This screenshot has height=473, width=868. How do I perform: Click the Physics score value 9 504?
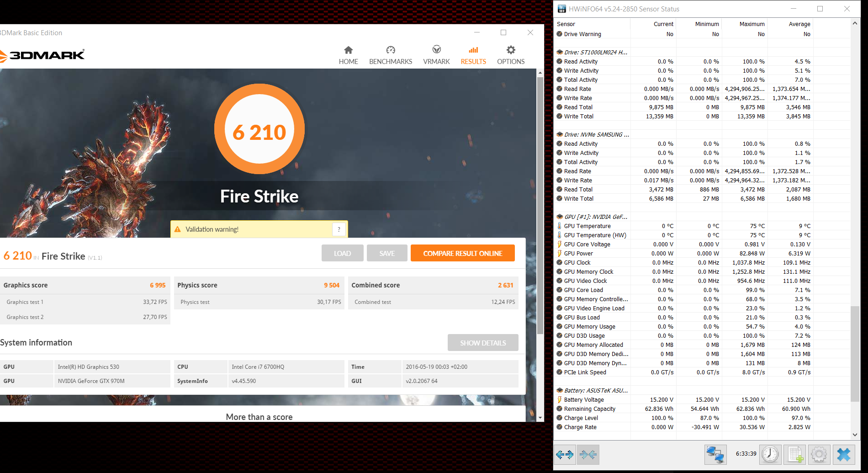tap(332, 285)
